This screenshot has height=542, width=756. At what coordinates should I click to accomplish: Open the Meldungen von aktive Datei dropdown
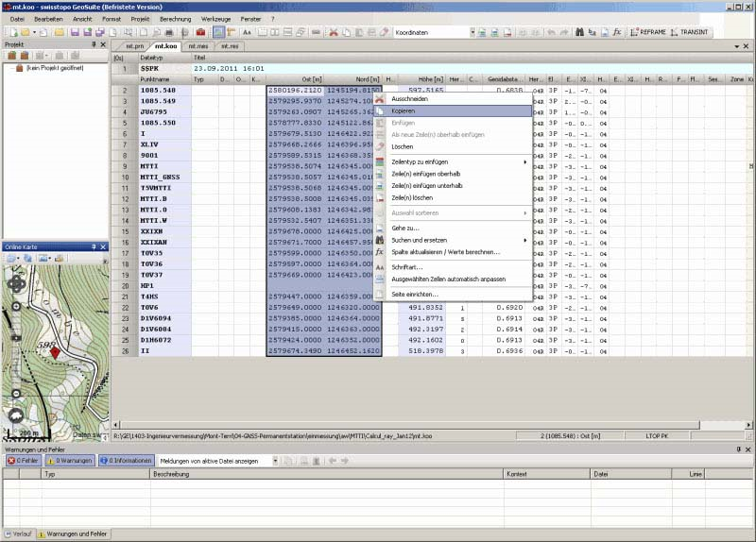276,461
